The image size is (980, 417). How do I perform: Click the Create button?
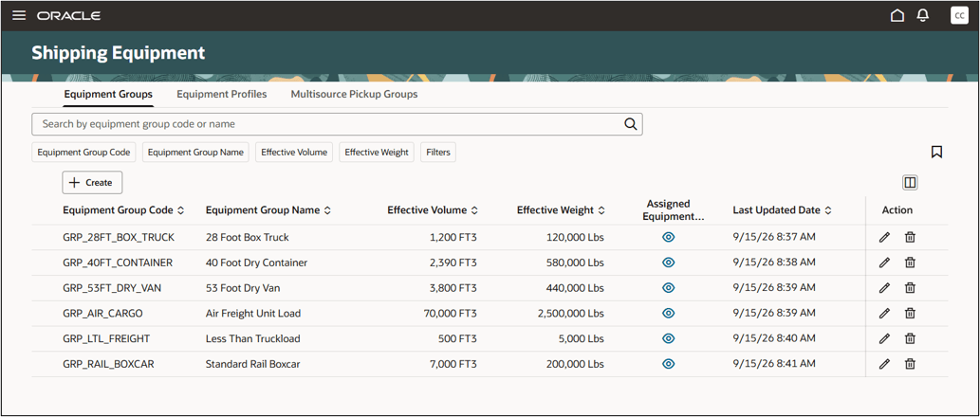pyautogui.click(x=92, y=182)
